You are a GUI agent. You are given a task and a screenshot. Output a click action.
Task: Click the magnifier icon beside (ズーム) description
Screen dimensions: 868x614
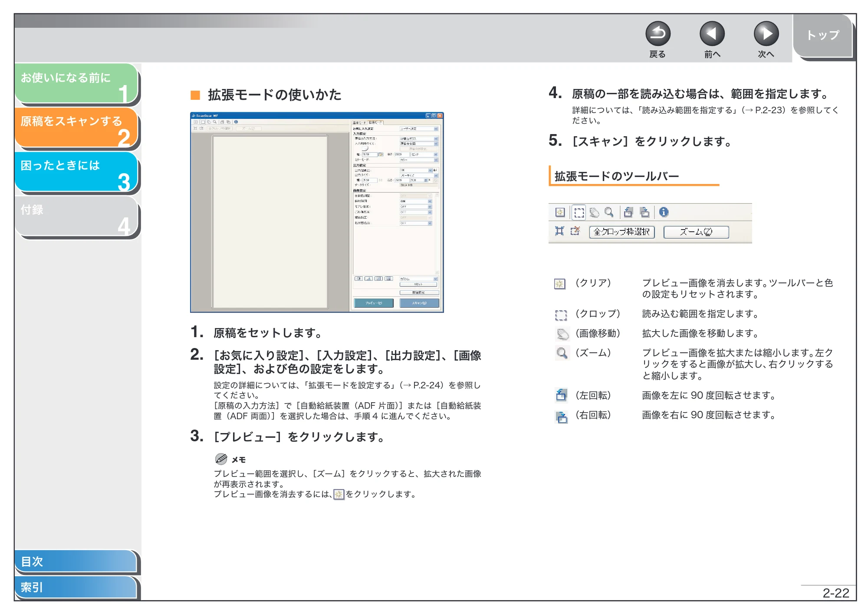pos(562,353)
